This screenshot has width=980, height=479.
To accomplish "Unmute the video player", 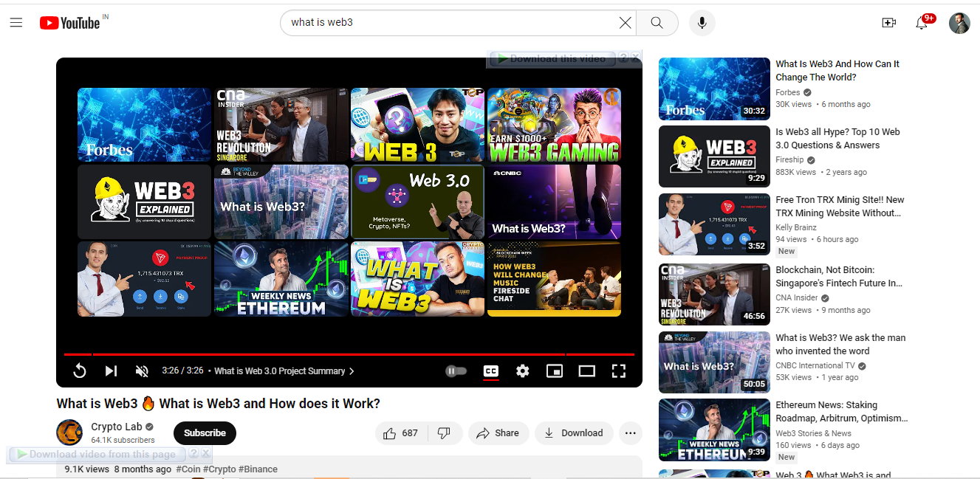I will coord(143,371).
